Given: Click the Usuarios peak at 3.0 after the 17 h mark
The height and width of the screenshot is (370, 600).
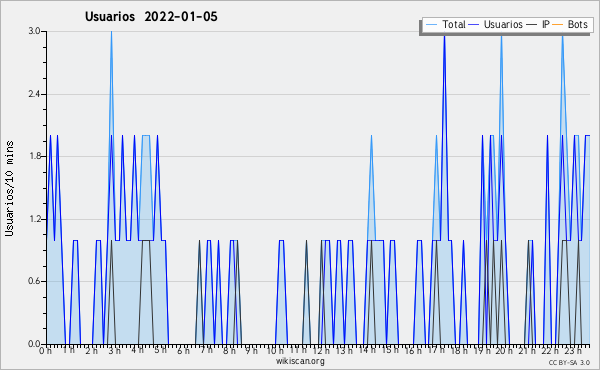Looking at the screenshot, I should (444, 36).
